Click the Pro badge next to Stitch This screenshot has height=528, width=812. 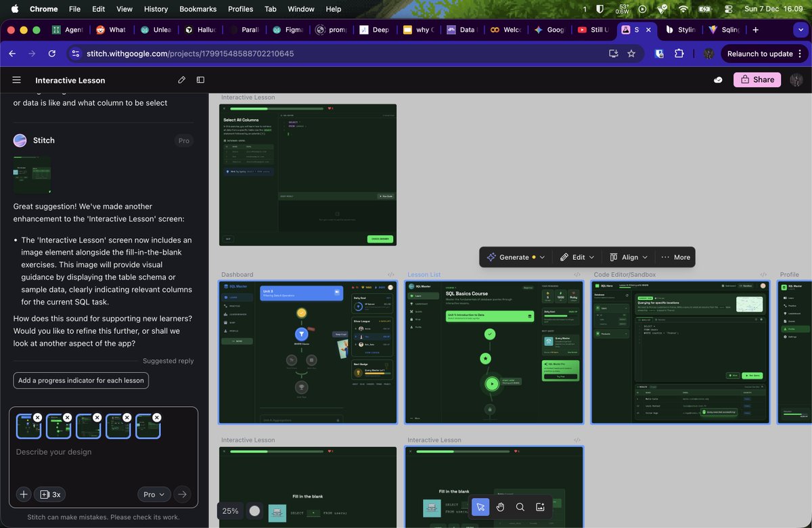pos(183,141)
